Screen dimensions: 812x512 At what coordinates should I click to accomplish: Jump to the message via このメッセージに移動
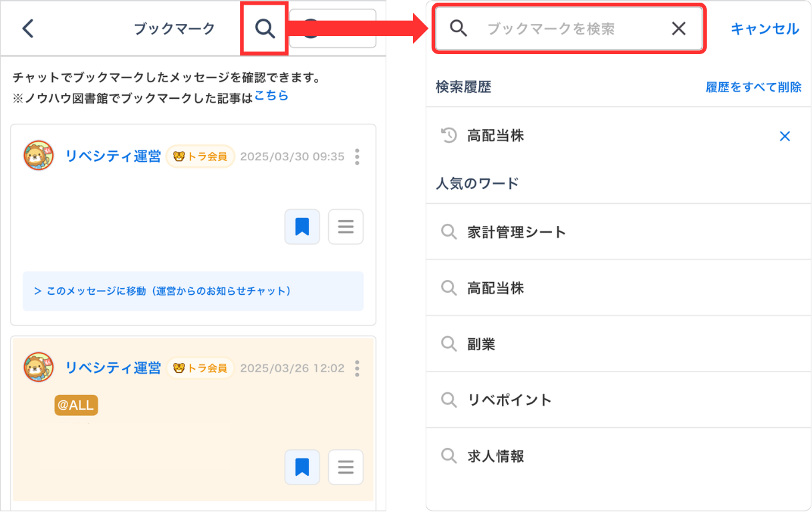193,291
